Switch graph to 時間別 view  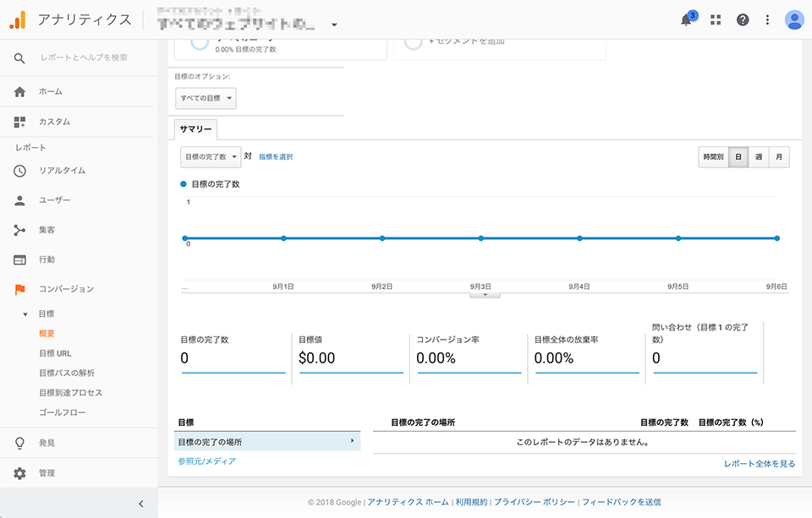click(712, 157)
